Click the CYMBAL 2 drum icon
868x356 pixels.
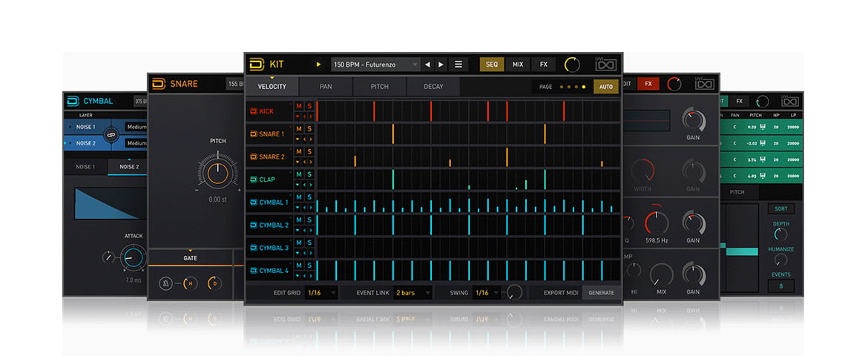click(x=254, y=225)
